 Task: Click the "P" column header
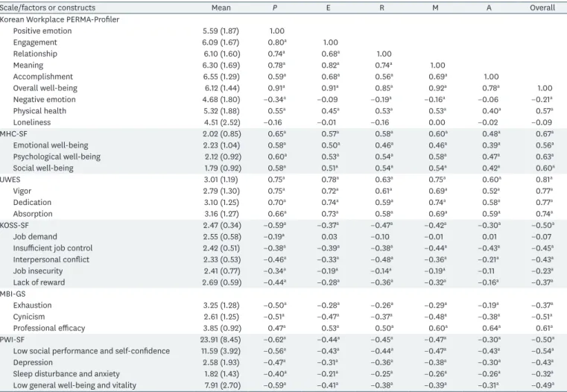tap(274, 7)
